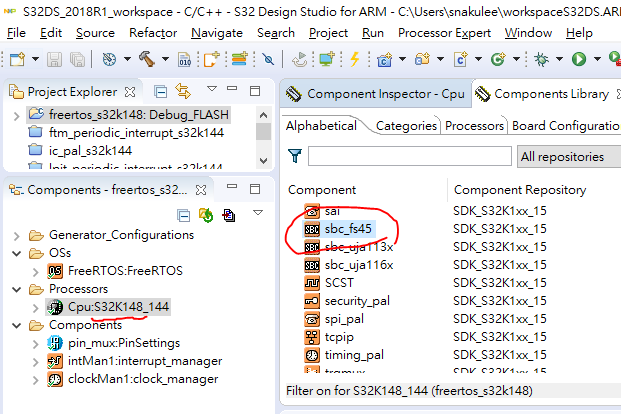
Task: Switch to the Categories tab
Action: (406, 126)
